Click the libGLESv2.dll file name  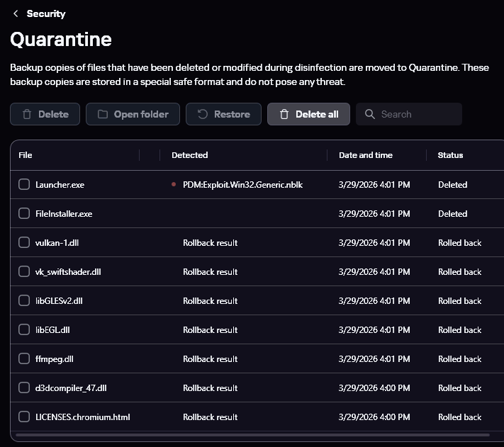pyautogui.click(x=59, y=301)
